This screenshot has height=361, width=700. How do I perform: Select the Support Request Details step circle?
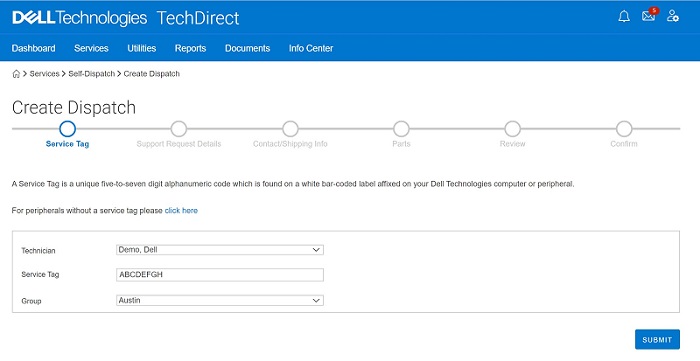coord(179,129)
